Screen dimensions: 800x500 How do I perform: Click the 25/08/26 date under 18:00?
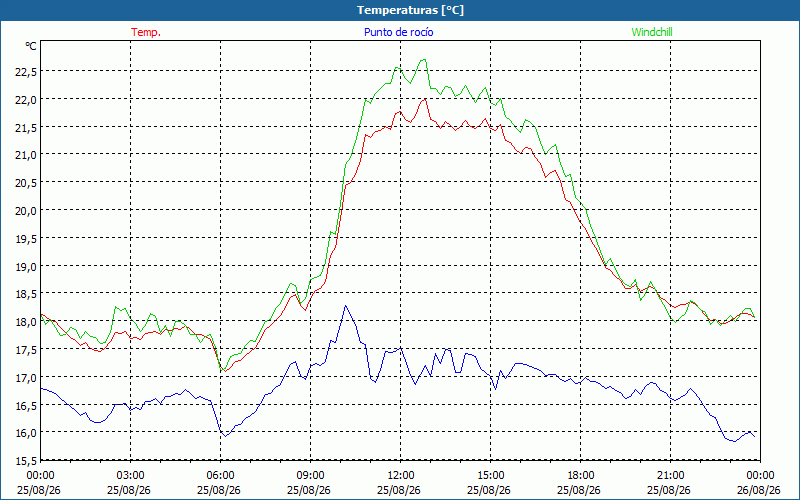579,490
